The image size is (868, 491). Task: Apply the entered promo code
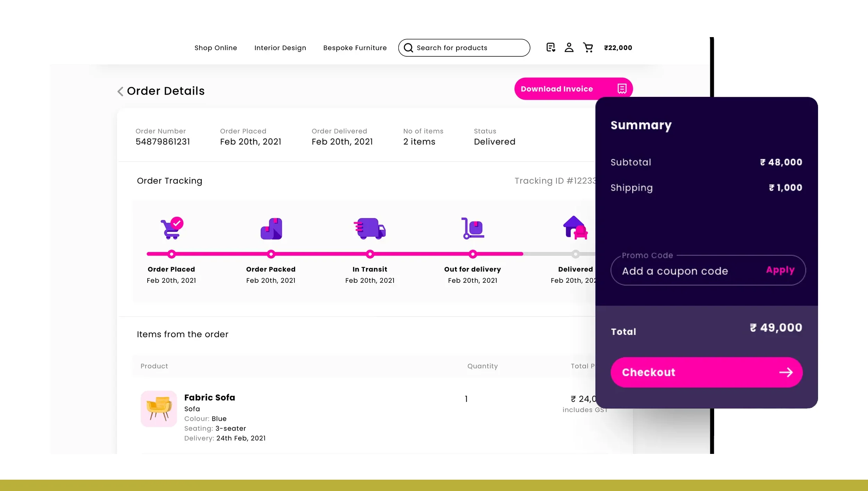(780, 270)
